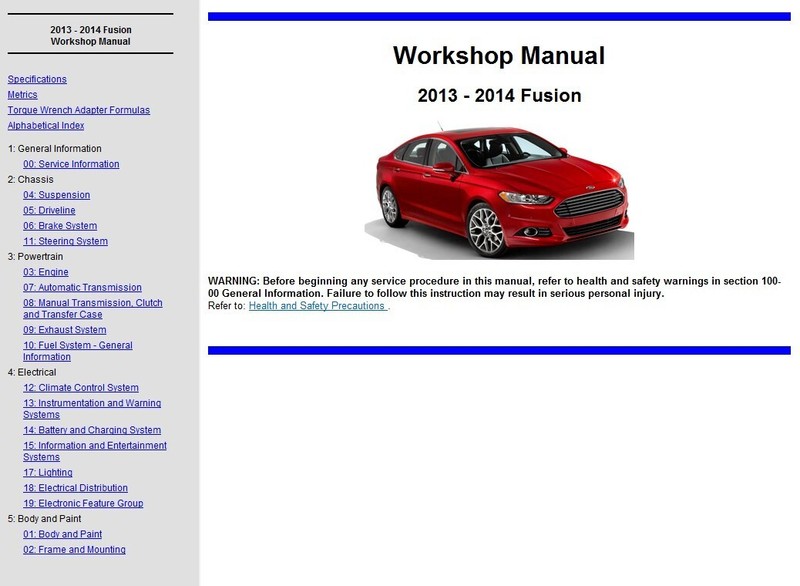Click the WARNING paragraph text
This screenshot has width=800, height=586.
[x=494, y=287]
